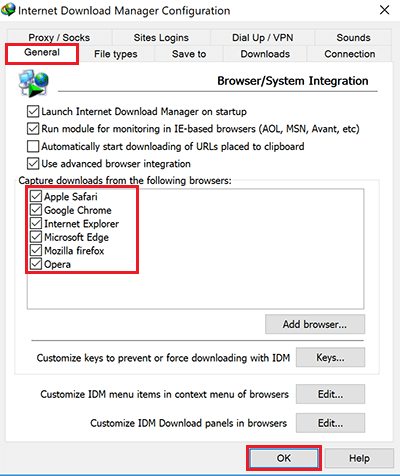Switch to the File types tab

point(116,54)
